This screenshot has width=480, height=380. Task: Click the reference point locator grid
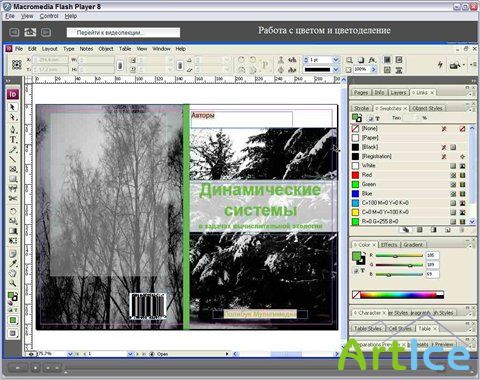[x=17, y=64]
